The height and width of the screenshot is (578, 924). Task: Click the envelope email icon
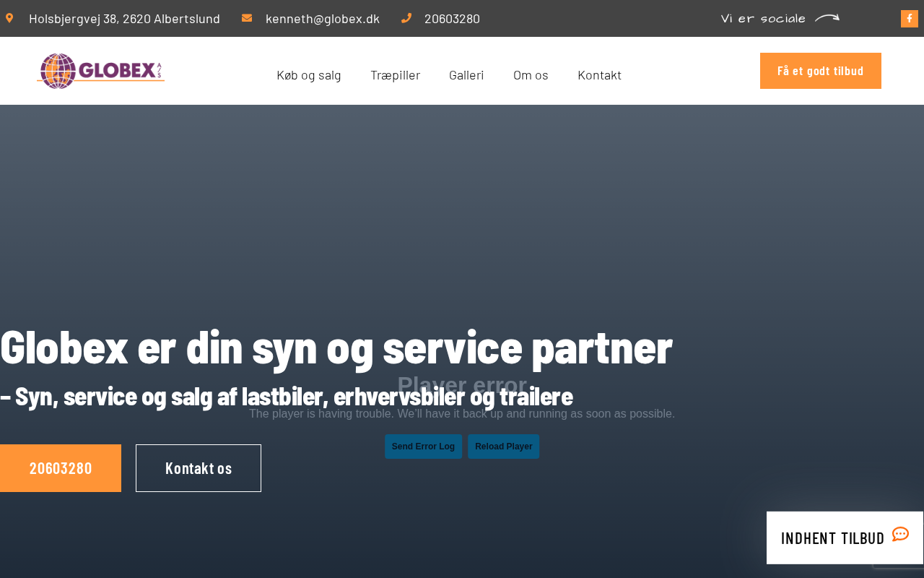(247, 18)
